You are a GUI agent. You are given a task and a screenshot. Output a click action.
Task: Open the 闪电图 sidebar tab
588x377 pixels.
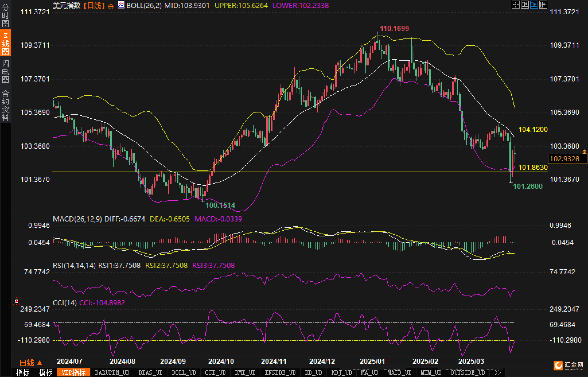tap(5, 71)
